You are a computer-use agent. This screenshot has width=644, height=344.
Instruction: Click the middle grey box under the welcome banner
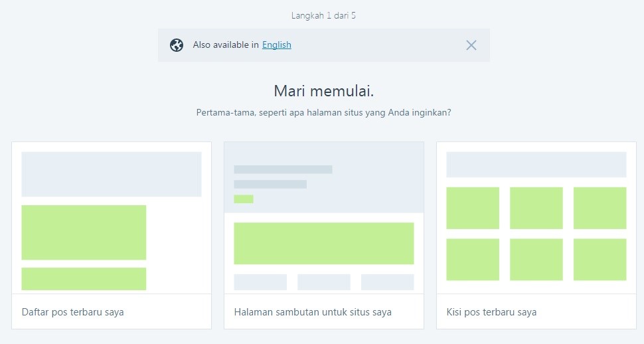323,282
